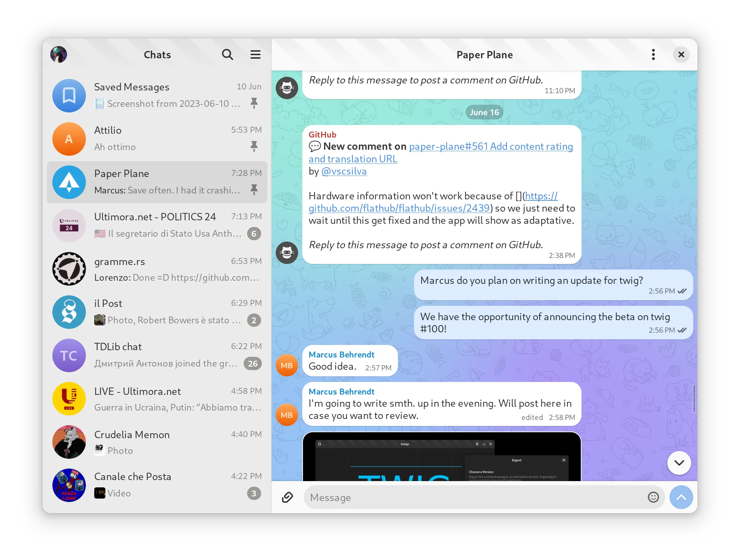
Task: Open TDLib chat with 26 unread
Action: click(x=157, y=355)
